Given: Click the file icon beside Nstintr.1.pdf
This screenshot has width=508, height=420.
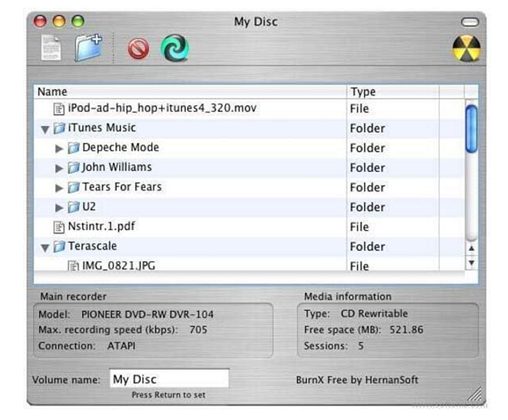Looking at the screenshot, I should tap(59, 227).
